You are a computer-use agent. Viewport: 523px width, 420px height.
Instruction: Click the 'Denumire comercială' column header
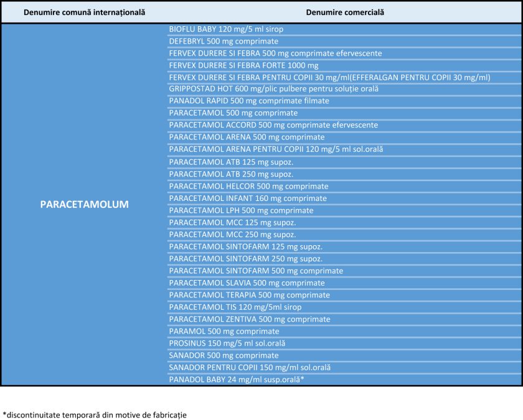345,12
